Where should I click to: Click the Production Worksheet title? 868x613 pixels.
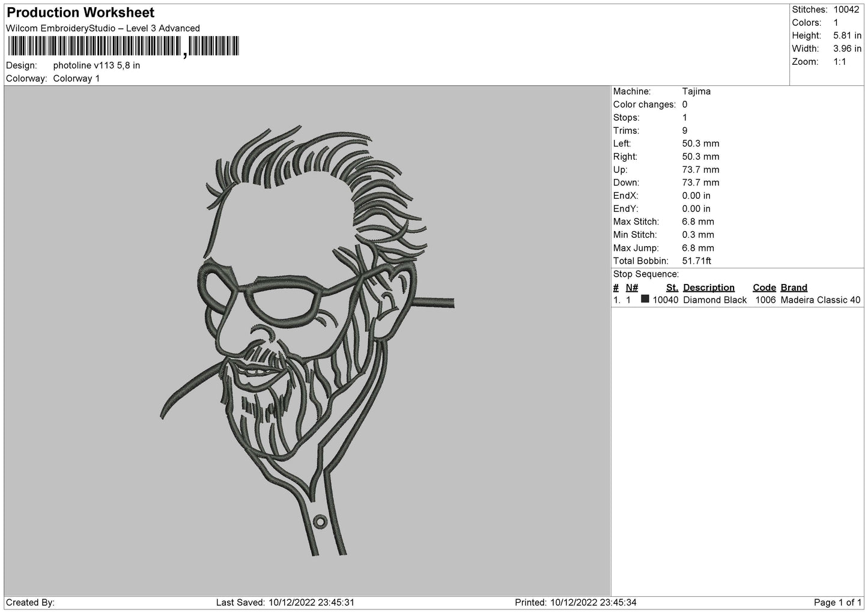tap(80, 13)
